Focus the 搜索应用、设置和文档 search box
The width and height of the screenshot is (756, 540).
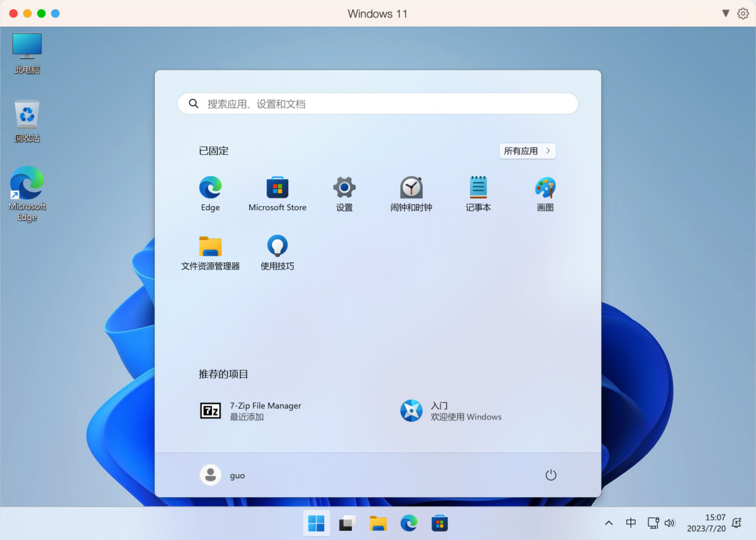pyautogui.click(x=377, y=103)
